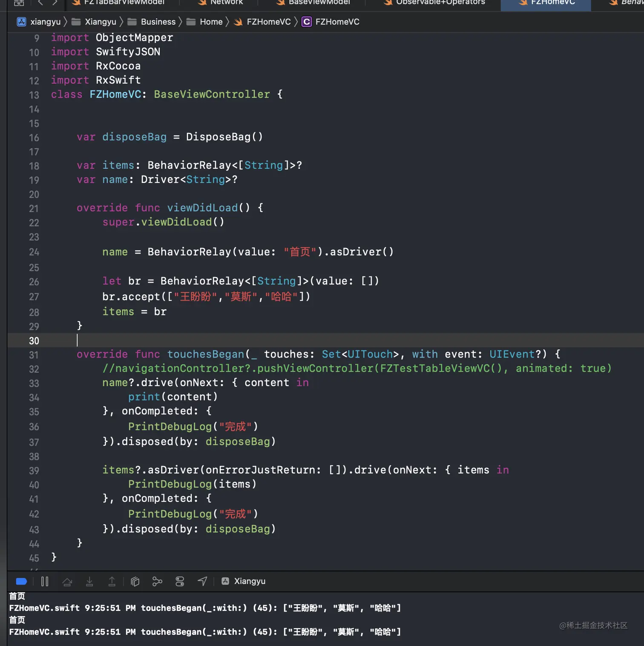
Task: Click the Swift icon on the Observable+Operators tab
Action: (388, 2)
